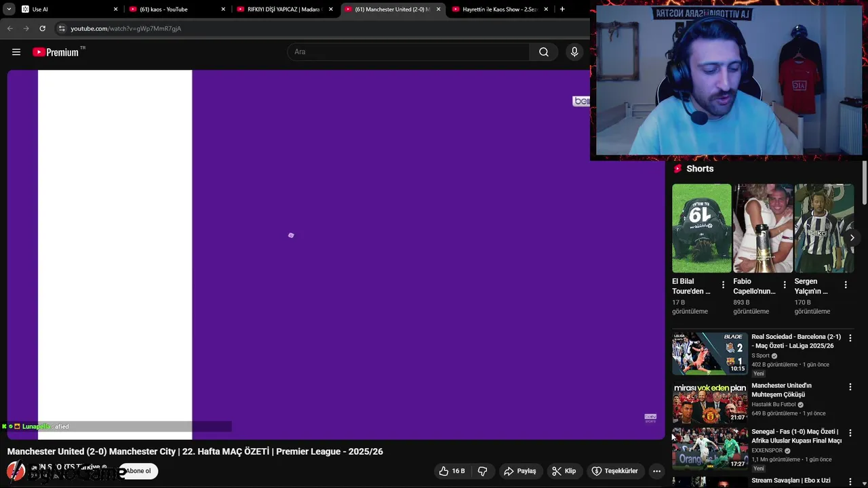This screenshot has height=488, width=868.
Task: Open options for Sergen Yalçın'ın short
Action: click(846, 285)
